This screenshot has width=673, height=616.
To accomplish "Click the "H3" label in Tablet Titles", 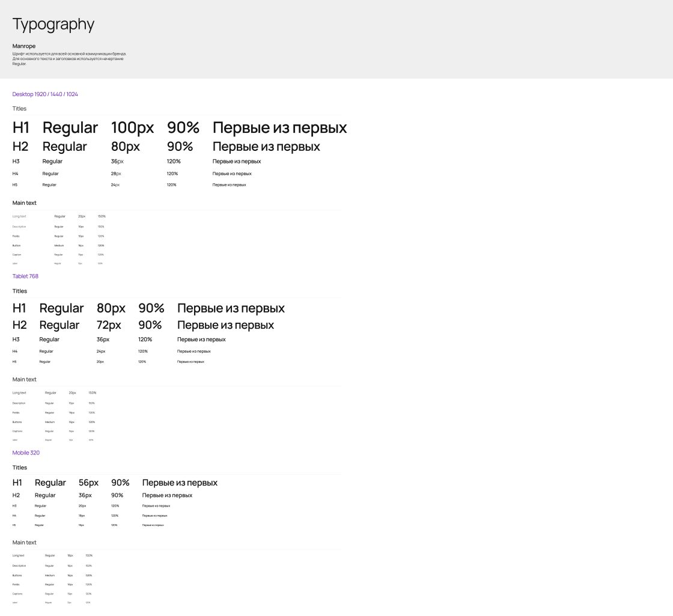I will pyautogui.click(x=16, y=340).
